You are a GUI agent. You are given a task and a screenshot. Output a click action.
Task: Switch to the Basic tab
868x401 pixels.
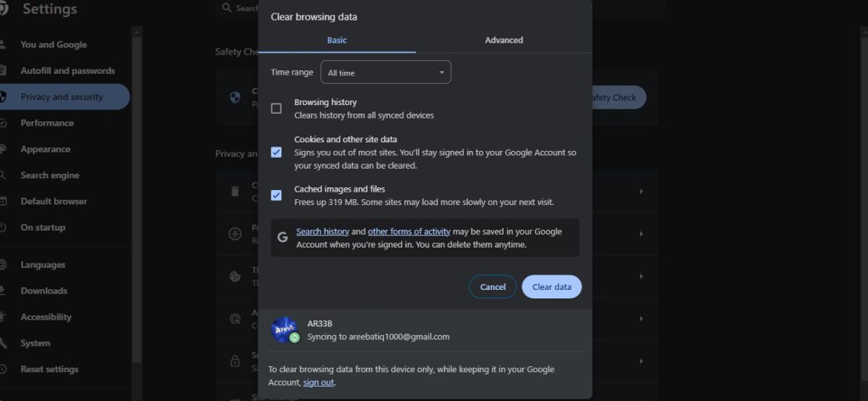click(337, 40)
